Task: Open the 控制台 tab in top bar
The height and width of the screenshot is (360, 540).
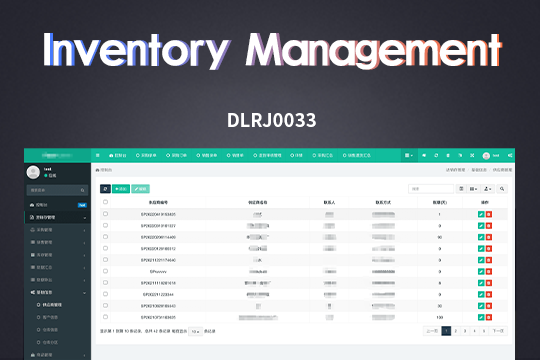Action: pyautogui.click(x=118, y=155)
